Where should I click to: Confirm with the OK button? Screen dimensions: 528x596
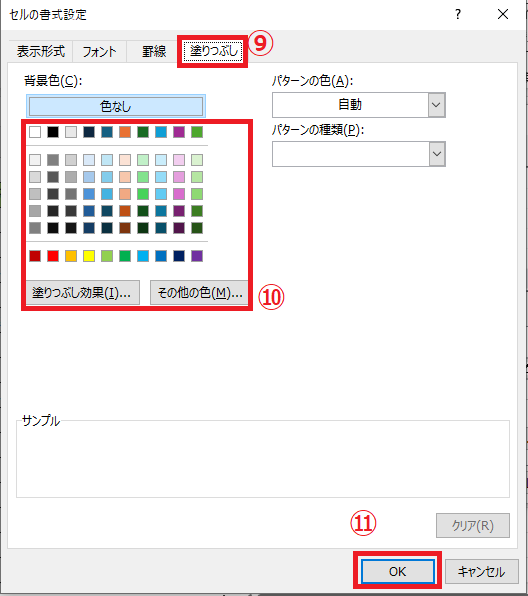pyautogui.click(x=397, y=571)
